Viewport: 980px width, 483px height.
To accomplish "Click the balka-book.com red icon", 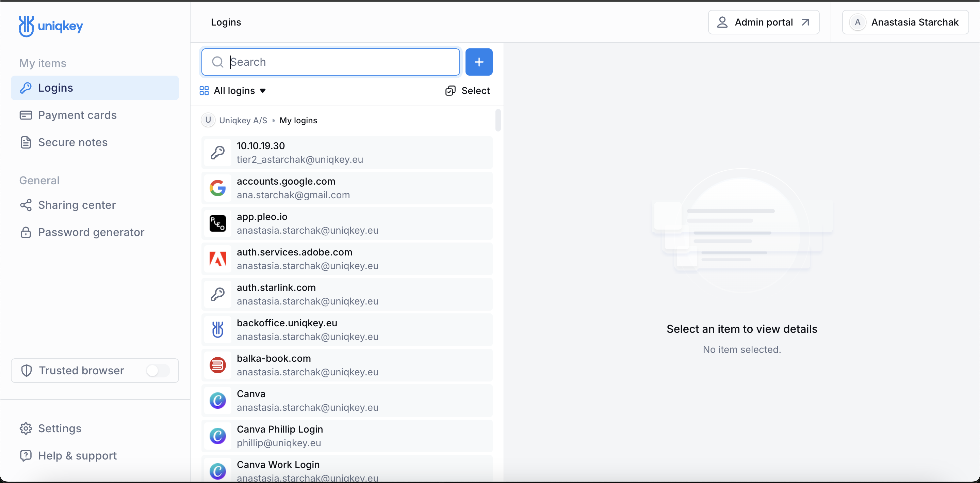I will [218, 365].
